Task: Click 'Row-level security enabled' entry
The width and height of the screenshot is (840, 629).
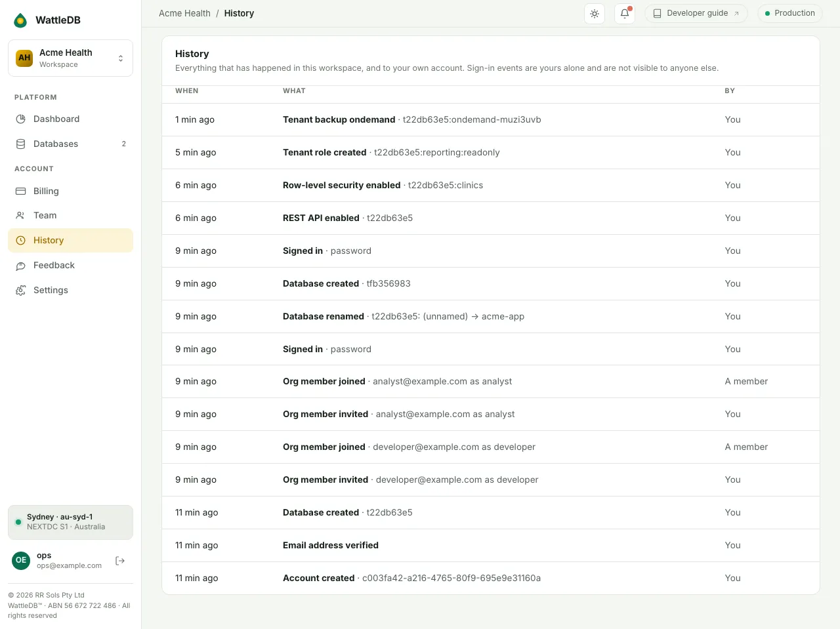Action: point(491,185)
